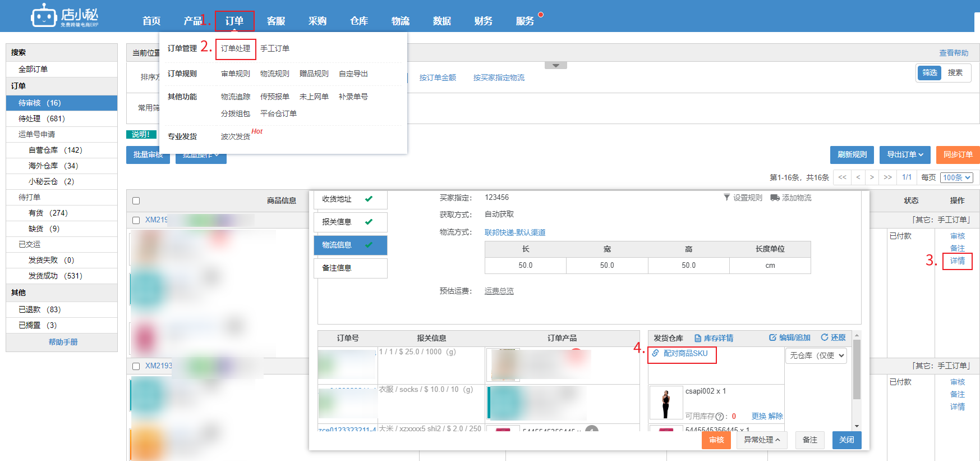Select 物流追踪 menu entry

click(236, 97)
